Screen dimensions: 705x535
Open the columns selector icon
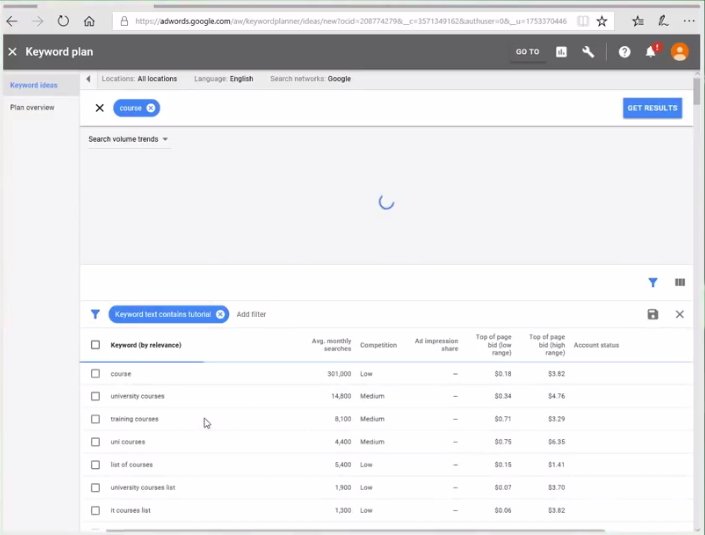click(x=680, y=282)
